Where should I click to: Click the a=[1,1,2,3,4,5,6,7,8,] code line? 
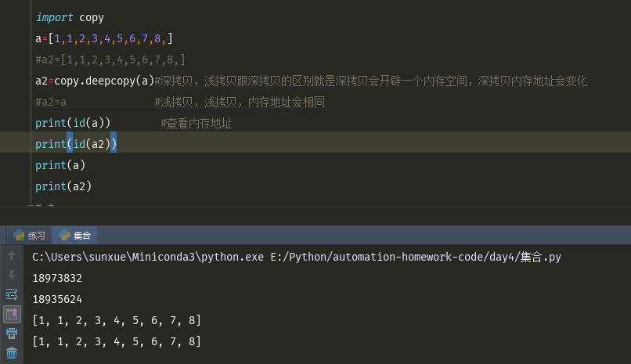103,38
